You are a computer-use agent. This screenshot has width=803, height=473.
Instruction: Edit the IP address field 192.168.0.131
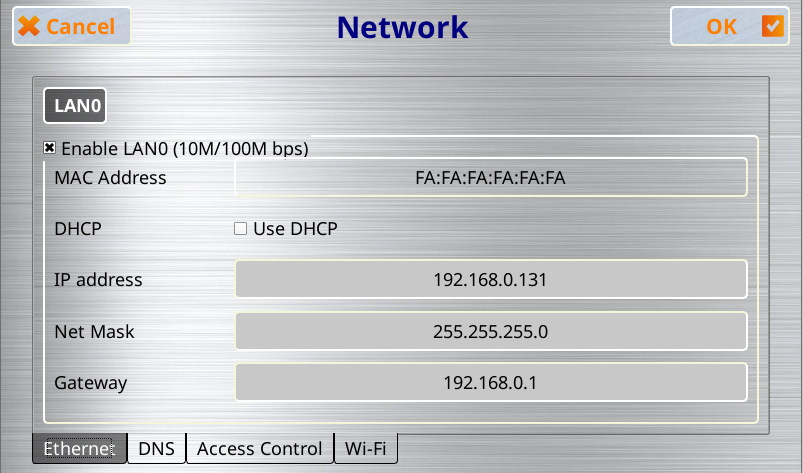tap(491, 280)
